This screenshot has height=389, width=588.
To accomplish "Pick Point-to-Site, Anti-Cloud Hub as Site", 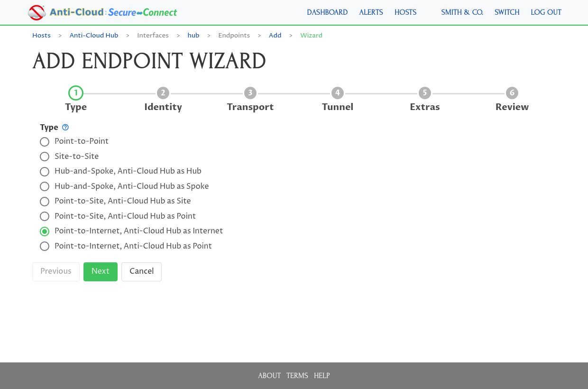I will [x=45, y=202].
